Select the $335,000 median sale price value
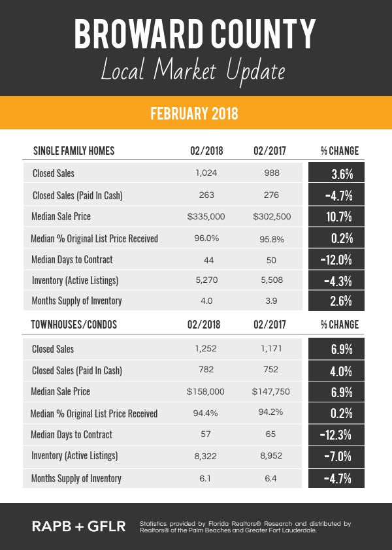Image resolution: width=392 pixels, height=550 pixels. click(x=206, y=216)
